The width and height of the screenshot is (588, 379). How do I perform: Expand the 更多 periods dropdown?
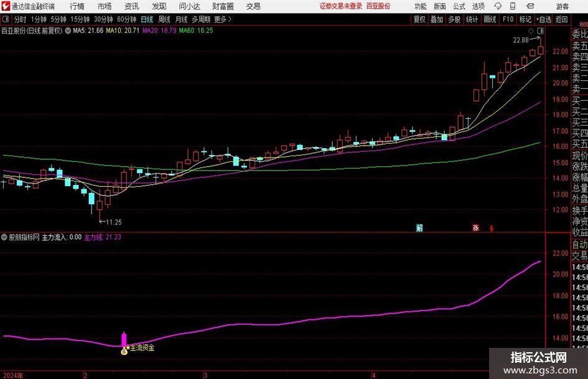pyautogui.click(x=223, y=19)
